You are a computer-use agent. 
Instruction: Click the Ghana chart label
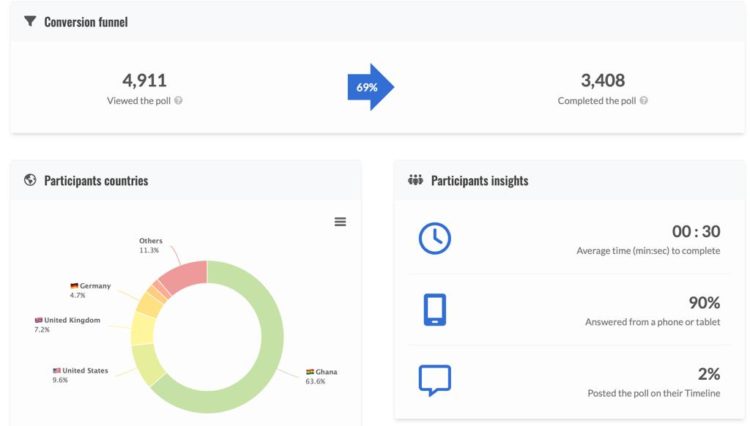pos(326,372)
